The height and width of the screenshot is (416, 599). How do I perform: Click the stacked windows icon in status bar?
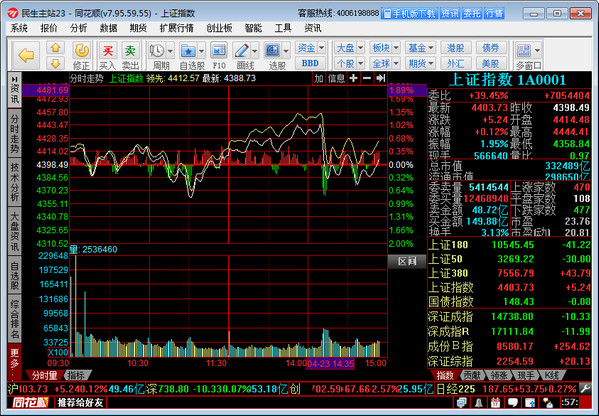click(461, 402)
